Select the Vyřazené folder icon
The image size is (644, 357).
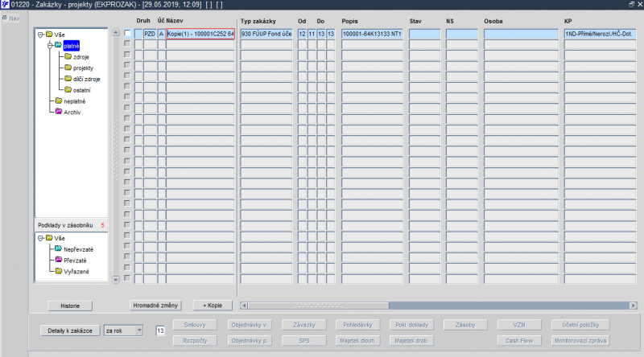point(58,271)
